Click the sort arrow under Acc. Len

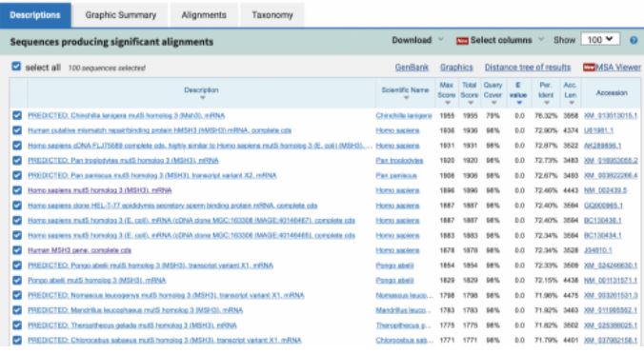[572, 103]
